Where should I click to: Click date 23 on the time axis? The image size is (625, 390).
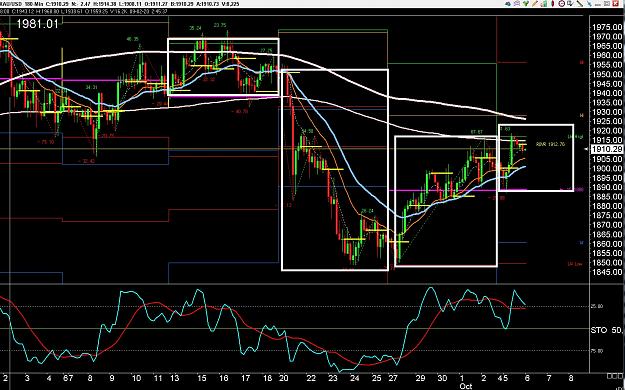tap(332, 378)
